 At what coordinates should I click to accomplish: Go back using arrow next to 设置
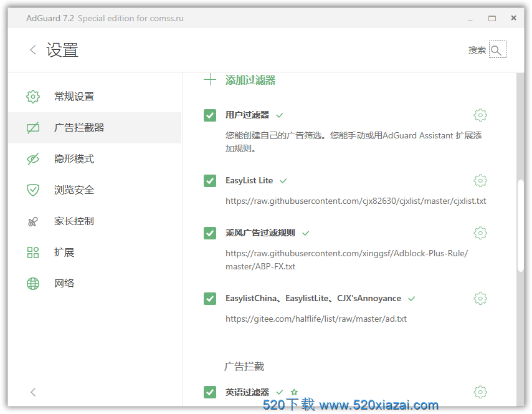tap(33, 50)
